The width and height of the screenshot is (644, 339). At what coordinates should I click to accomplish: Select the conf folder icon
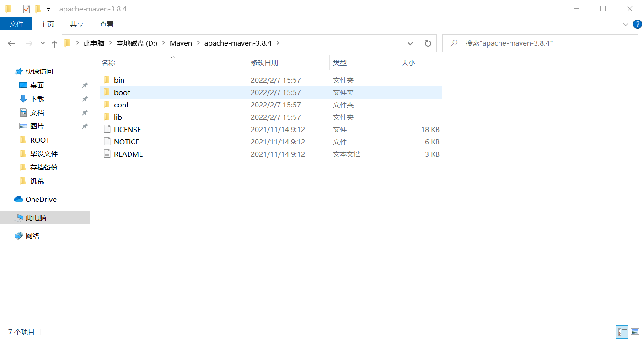pyautogui.click(x=107, y=105)
